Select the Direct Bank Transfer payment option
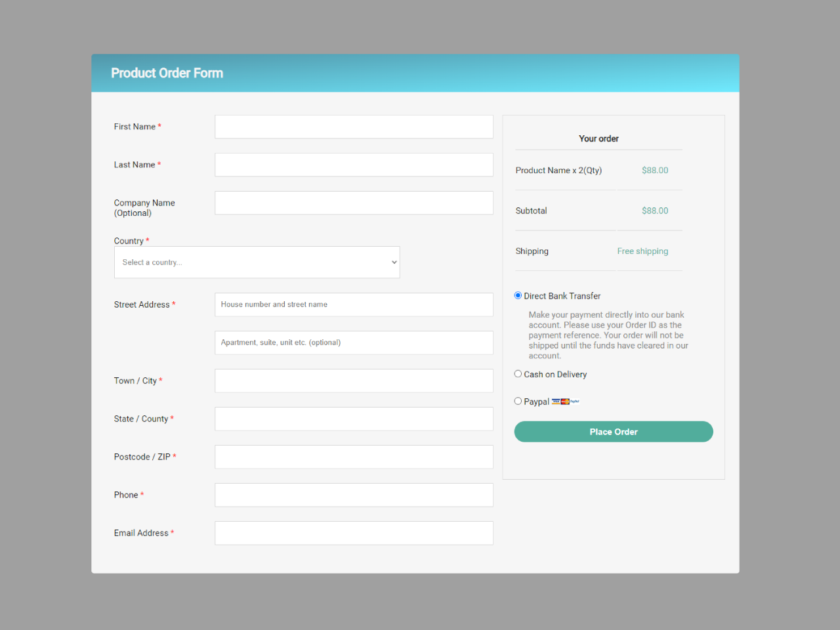This screenshot has height=630, width=840. point(518,295)
